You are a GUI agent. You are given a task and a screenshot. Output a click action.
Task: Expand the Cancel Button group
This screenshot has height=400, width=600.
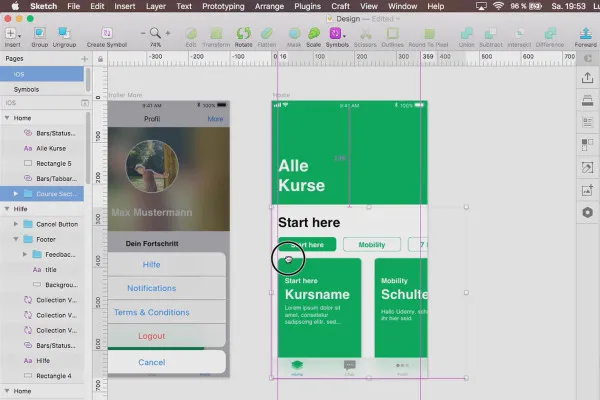click(x=16, y=224)
